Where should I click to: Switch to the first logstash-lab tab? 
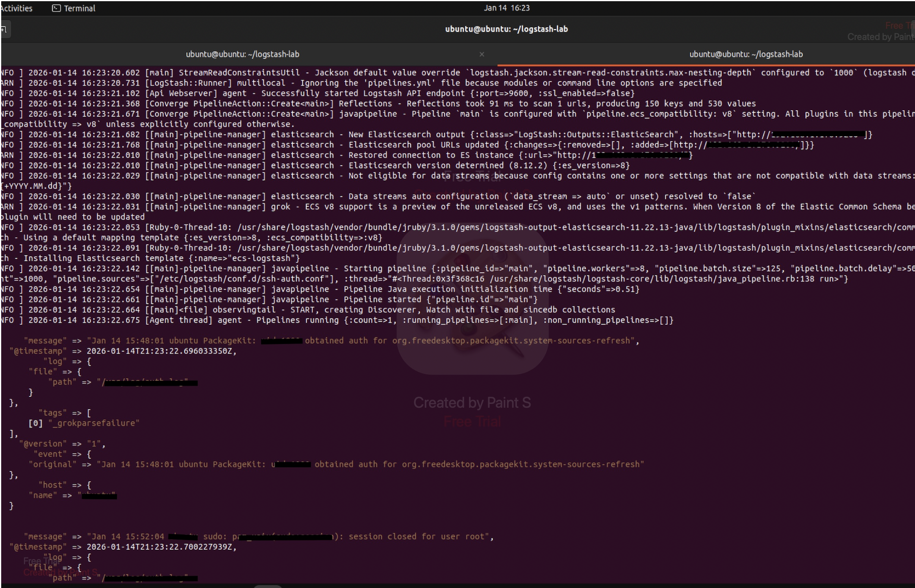(243, 54)
